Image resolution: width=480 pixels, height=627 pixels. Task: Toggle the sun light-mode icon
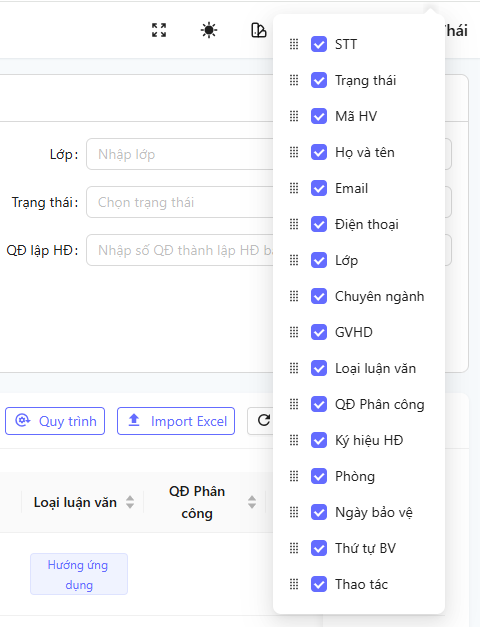click(x=209, y=30)
